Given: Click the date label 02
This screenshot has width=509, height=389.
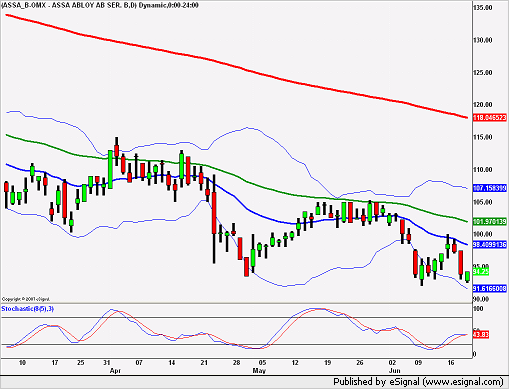Looking at the screenshot, I should coord(392,363).
